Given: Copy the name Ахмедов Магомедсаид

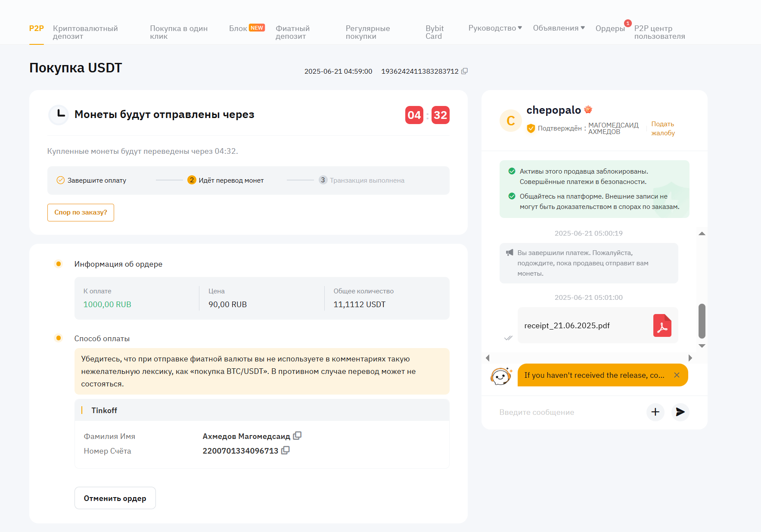Looking at the screenshot, I should [297, 436].
